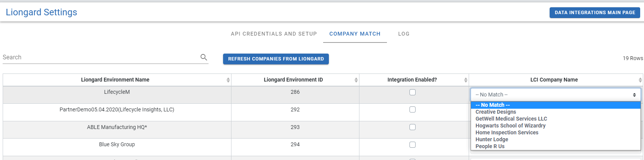Click the Liongard Settings page title
Viewport: 644px width, 160px height.
pos(41,12)
